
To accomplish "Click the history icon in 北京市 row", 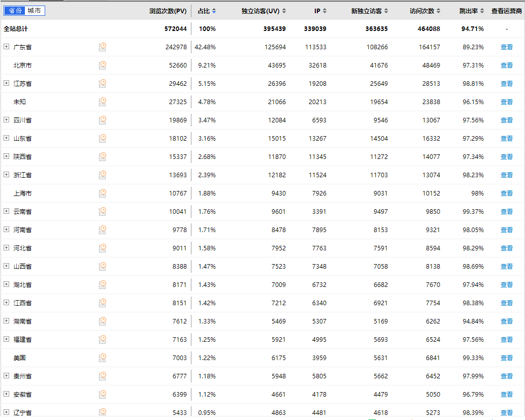I will pos(103,65).
